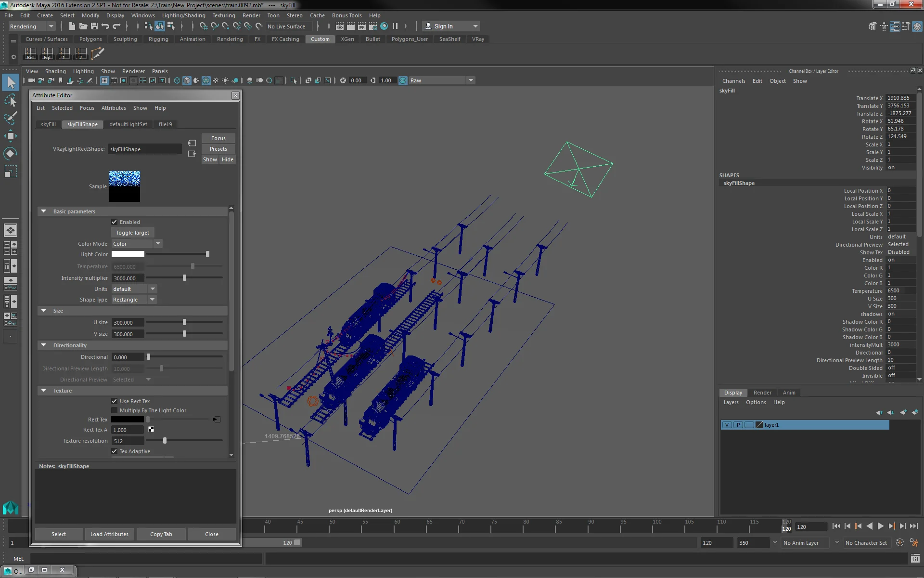Click the Rect Tex A checker icon
The image size is (924, 578).
click(x=151, y=429)
